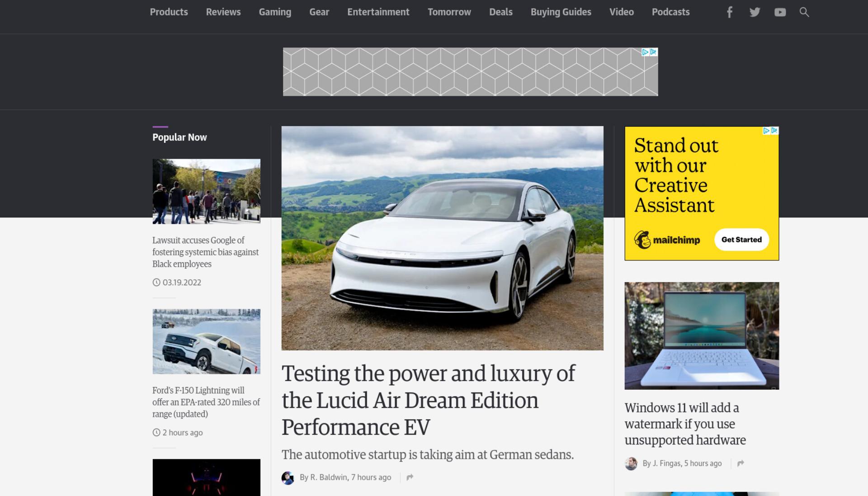
Task: Share the Windows 11 article via arrow icon
Action: 741,463
